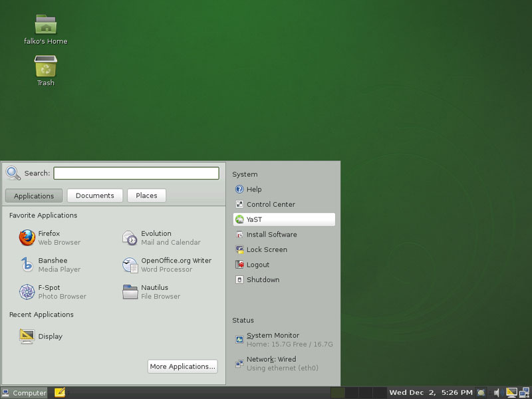This screenshot has height=399, width=532.
Task: Choose Install Software
Action: pyautogui.click(x=284, y=235)
